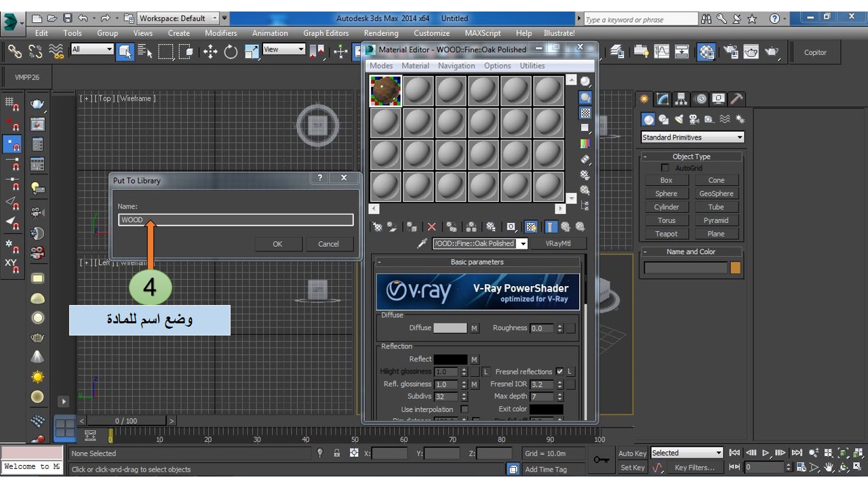This screenshot has height=488, width=868.
Task: Activate the Select and Scale tool
Action: pyautogui.click(x=252, y=51)
